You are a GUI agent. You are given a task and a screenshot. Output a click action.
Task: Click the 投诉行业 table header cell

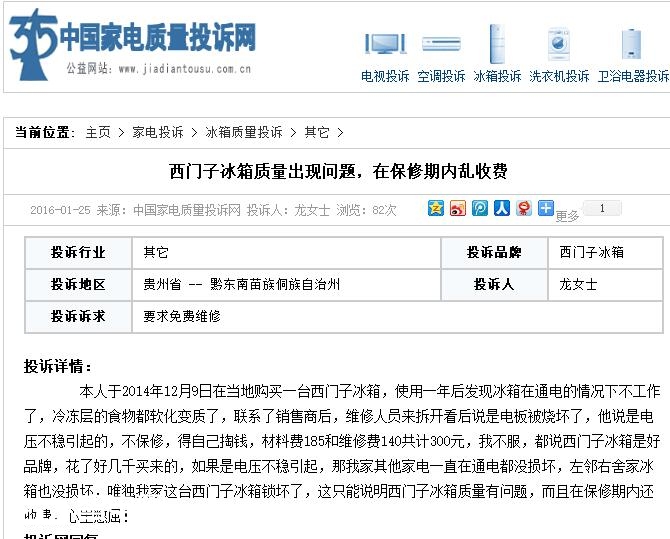(78, 253)
